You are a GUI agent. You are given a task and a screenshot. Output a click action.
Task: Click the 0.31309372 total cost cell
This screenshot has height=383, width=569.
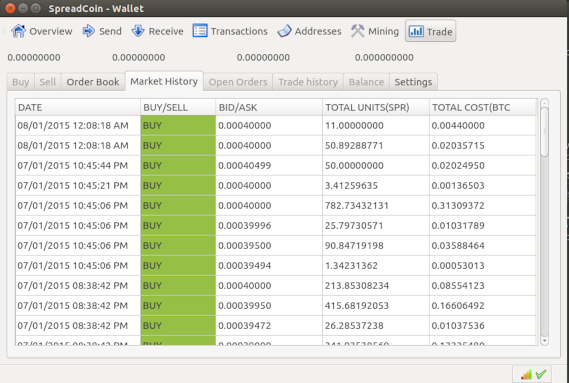[x=483, y=205]
